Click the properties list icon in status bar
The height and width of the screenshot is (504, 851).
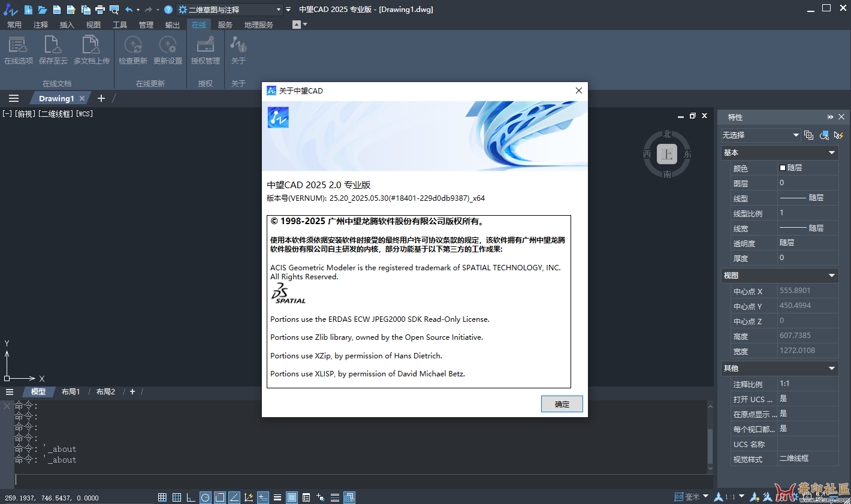click(x=306, y=497)
